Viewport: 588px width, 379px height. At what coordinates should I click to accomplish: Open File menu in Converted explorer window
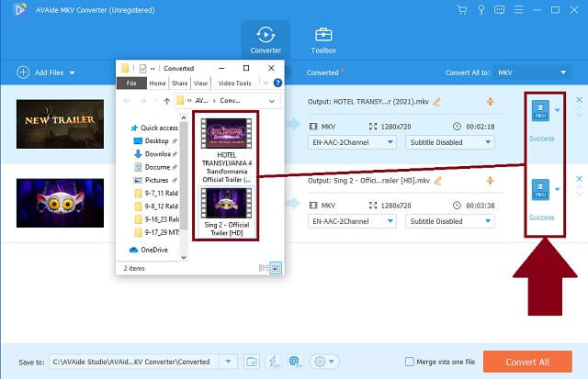pyautogui.click(x=131, y=84)
